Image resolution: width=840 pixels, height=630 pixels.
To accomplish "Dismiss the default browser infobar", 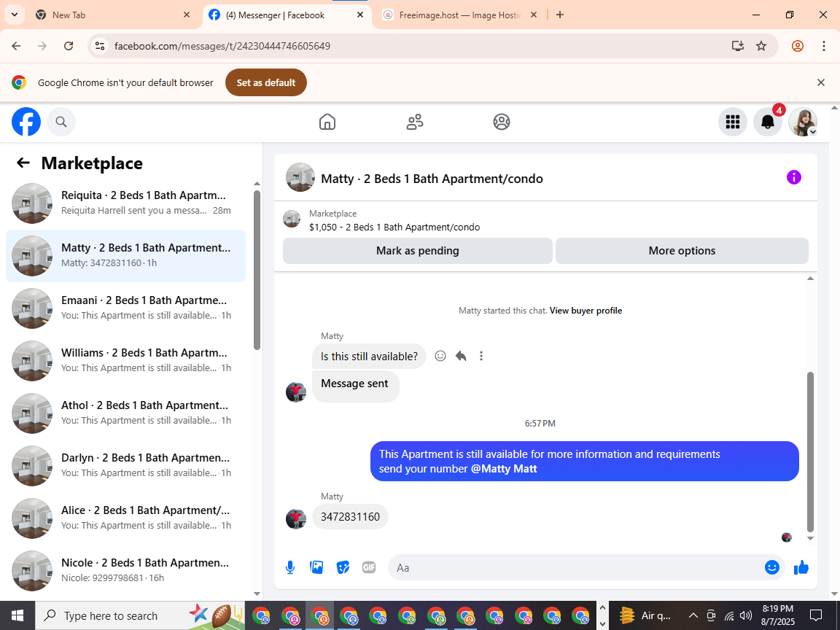I will coord(821,82).
